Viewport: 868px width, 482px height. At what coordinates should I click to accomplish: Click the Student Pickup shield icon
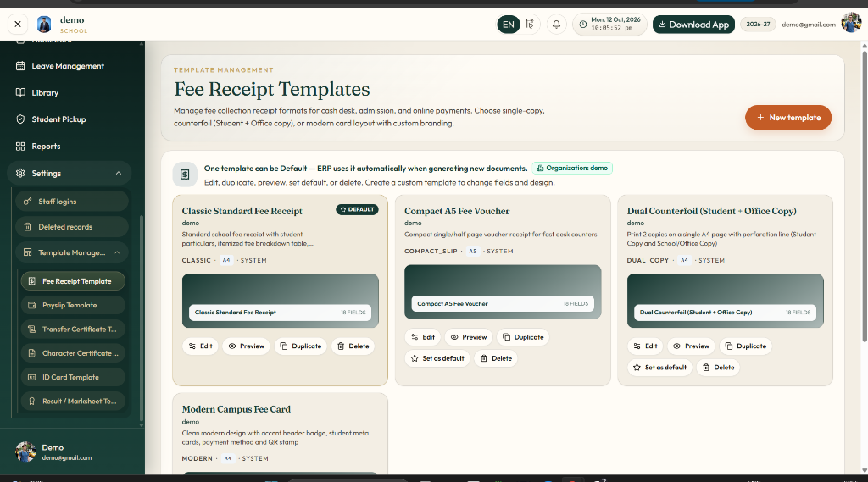20,119
